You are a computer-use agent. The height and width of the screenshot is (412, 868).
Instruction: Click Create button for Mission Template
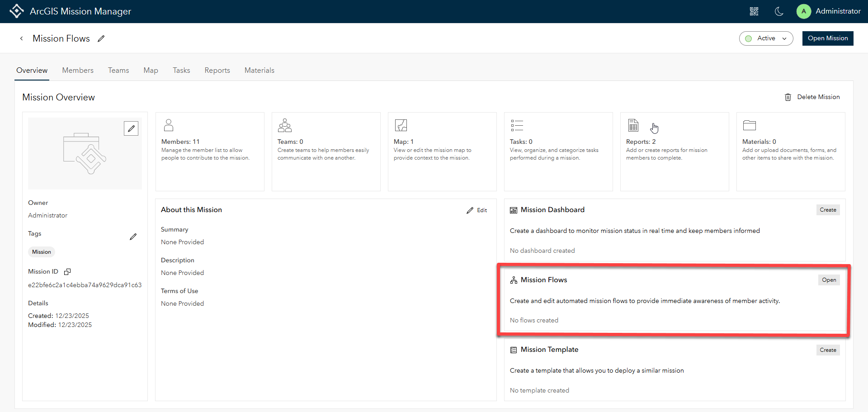pos(828,350)
